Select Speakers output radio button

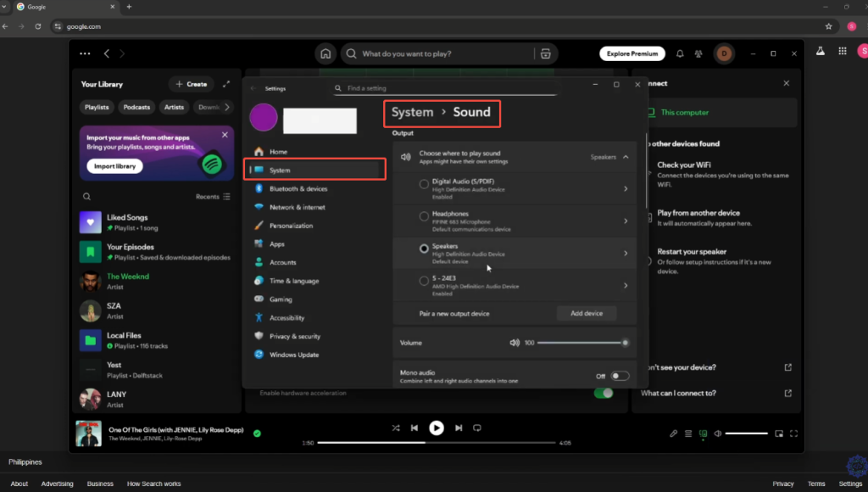[x=424, y=249]
